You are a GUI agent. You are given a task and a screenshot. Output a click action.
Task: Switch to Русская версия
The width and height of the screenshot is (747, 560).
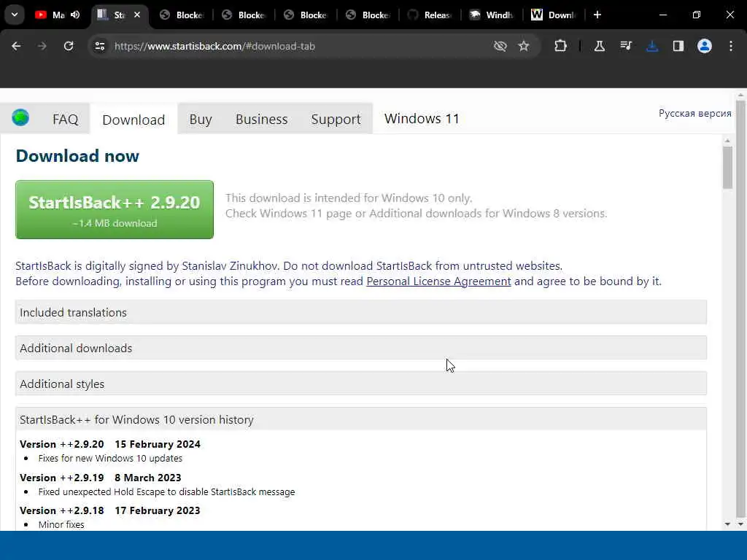(x=694, y=113)
